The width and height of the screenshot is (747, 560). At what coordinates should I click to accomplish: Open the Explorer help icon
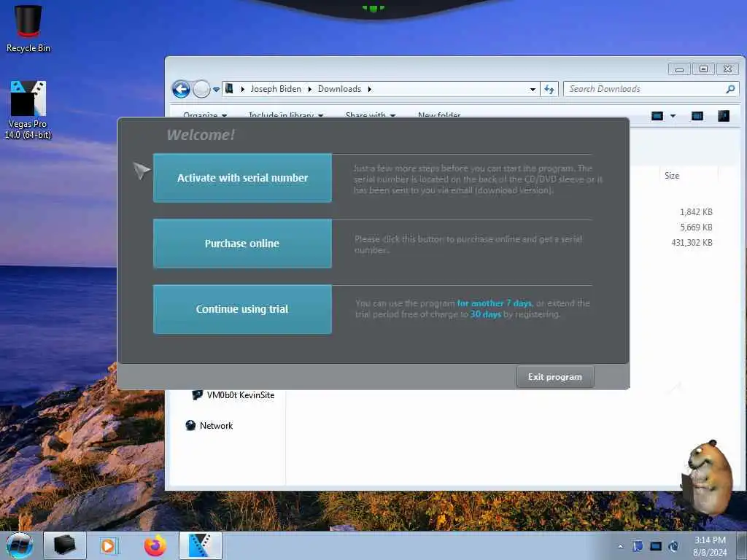coord(724,116)
